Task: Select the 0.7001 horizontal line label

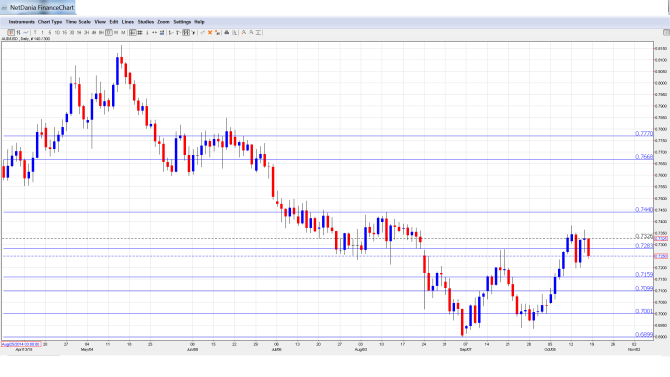Action: 644,311
